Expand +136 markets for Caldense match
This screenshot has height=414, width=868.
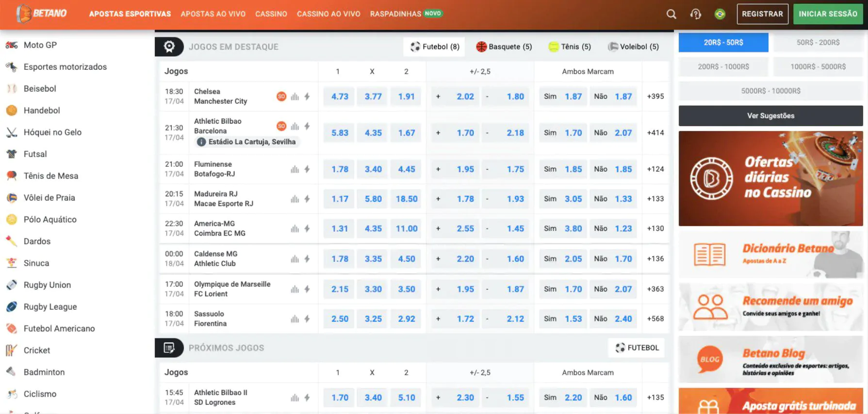click(655, 259)
